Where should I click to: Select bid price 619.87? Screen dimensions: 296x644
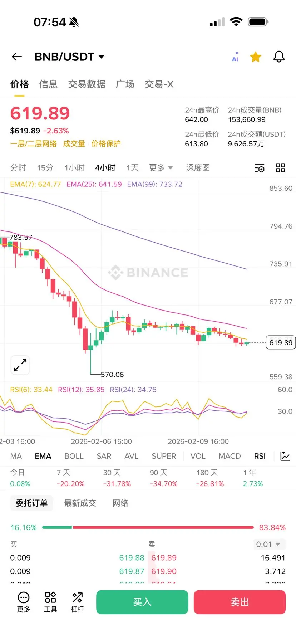pos(132,571)
